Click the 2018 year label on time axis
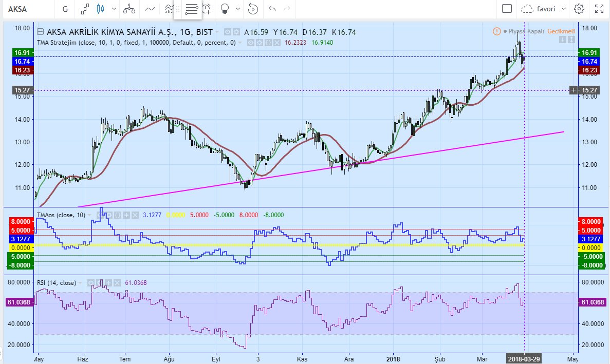Screen dimensions: 610x364 point(393,359)
